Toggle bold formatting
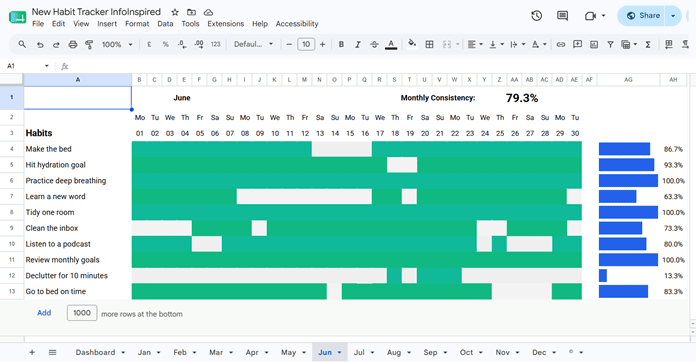696x362 pixels. (x=341, y=44)
